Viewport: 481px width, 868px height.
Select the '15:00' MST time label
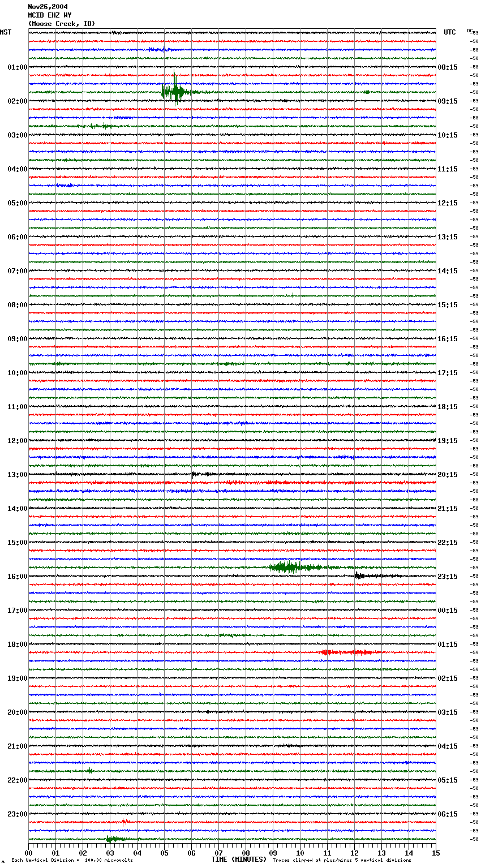pyautogui.click(x=18, y=543)
